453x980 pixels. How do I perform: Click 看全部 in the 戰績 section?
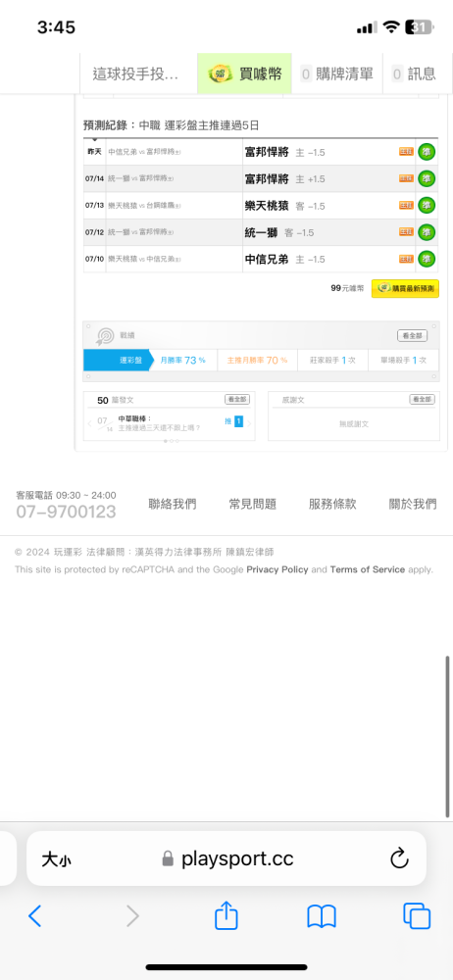click(x=413, y=335)
